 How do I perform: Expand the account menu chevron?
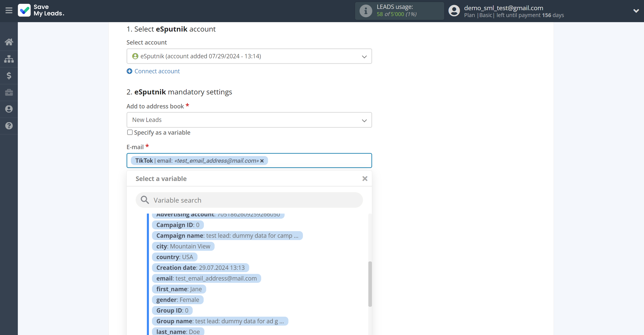(x=636, y=11)
